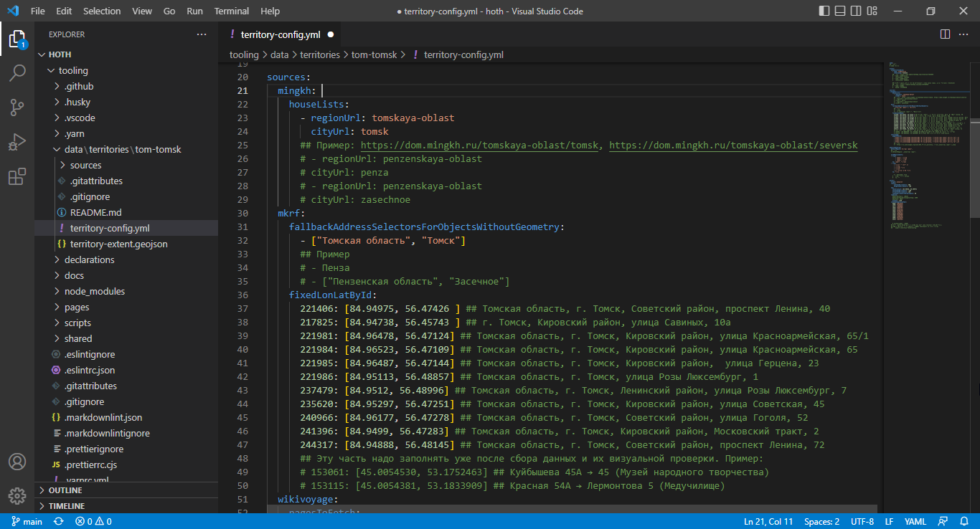Click the feedback icon in status bar

pos(944,522)
